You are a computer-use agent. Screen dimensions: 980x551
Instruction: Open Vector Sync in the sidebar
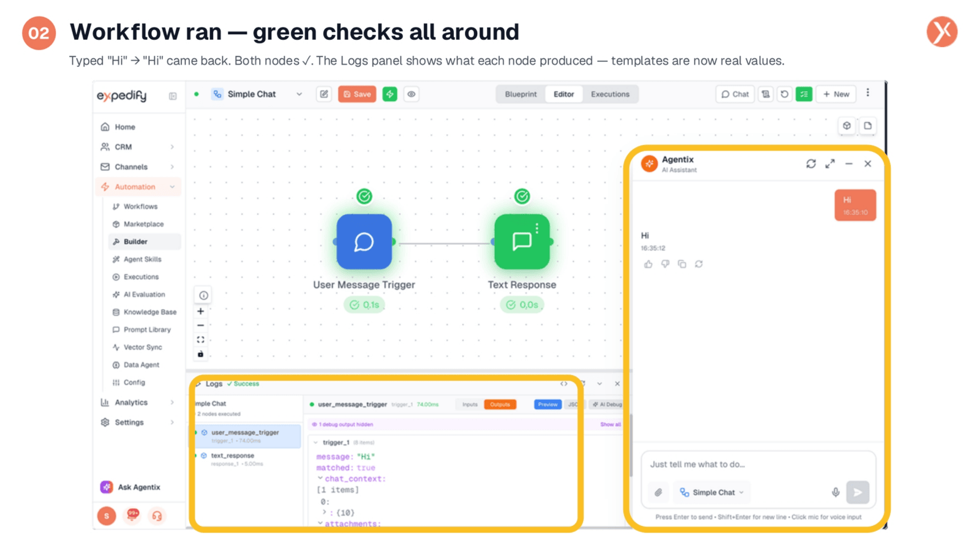click(143, 347)
